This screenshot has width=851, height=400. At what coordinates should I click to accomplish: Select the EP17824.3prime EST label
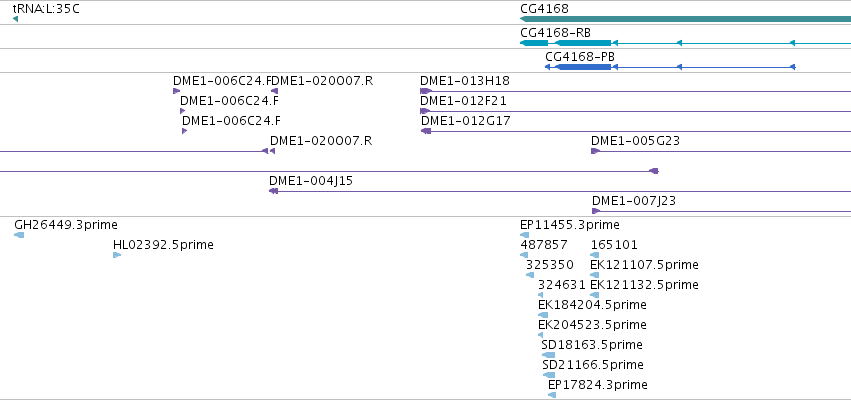pos(598,385)
